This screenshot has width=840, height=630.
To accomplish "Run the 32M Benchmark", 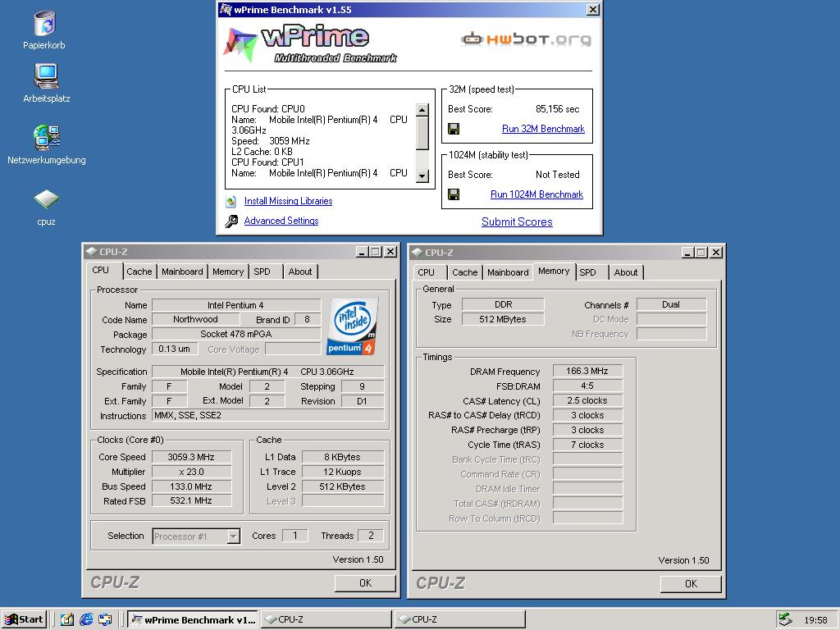I will point(543,129).
